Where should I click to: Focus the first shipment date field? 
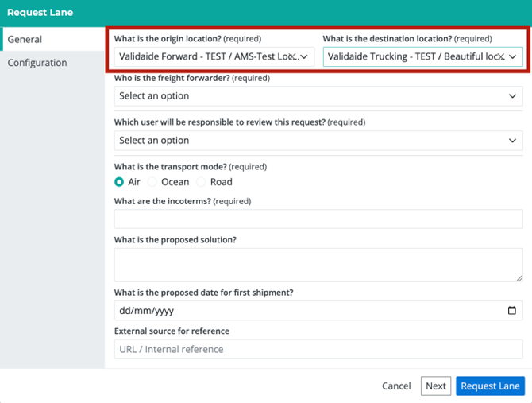click(x=318, y=310)
